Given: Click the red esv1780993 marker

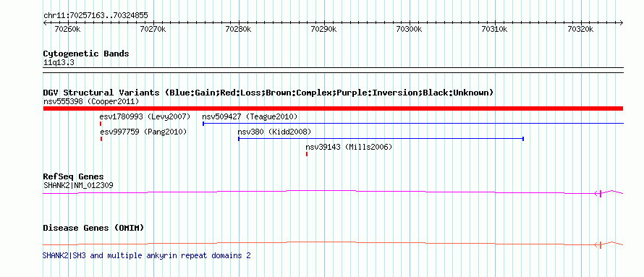Looking at the screenshot, I should [101, 124].
